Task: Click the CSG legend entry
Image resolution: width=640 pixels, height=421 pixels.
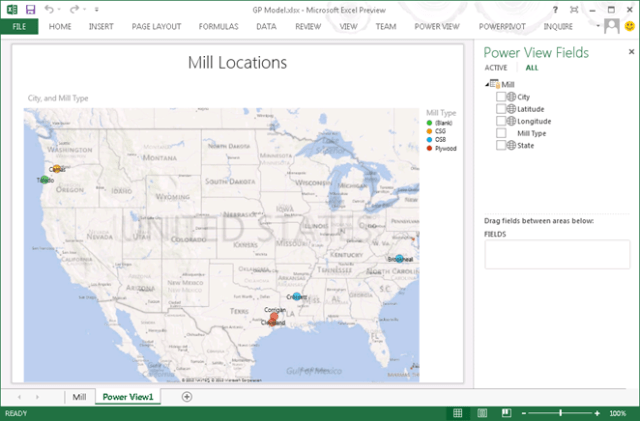Action: (436, 131)
